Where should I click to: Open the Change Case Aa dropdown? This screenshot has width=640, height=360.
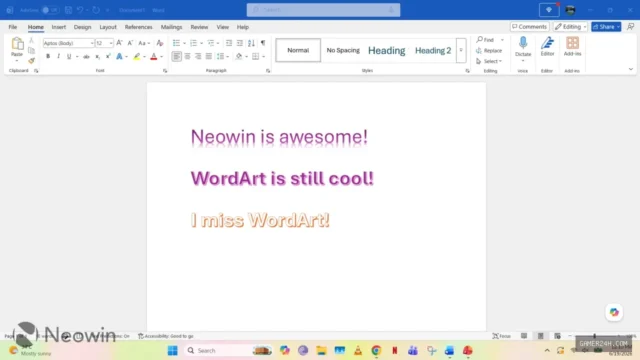pos(144,43)
